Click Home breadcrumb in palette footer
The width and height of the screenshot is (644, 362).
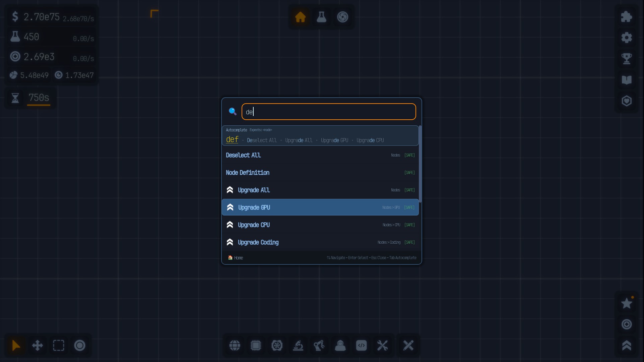(236, 258)
